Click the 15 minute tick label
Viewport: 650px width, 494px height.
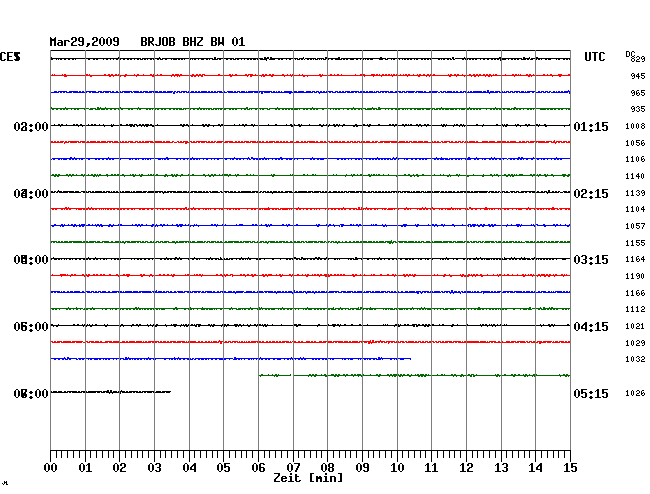pyautogui.click(x=570, y=468)
